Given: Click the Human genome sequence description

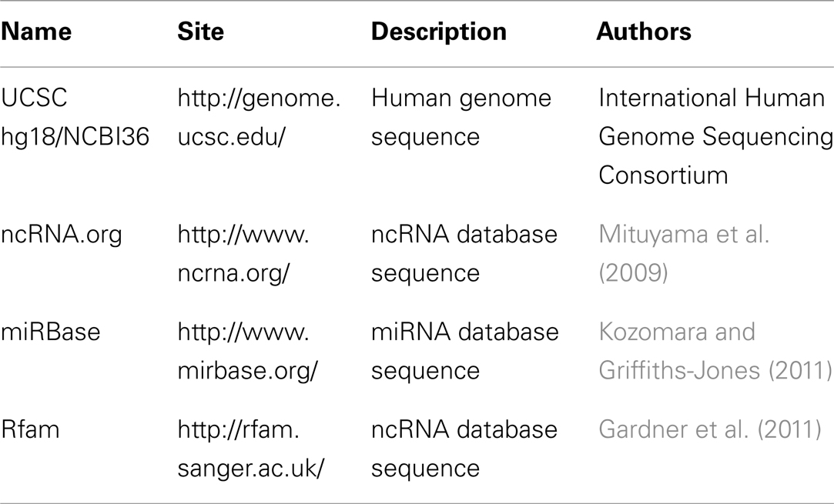Looking at the screenshot, I should pos(461,118).
